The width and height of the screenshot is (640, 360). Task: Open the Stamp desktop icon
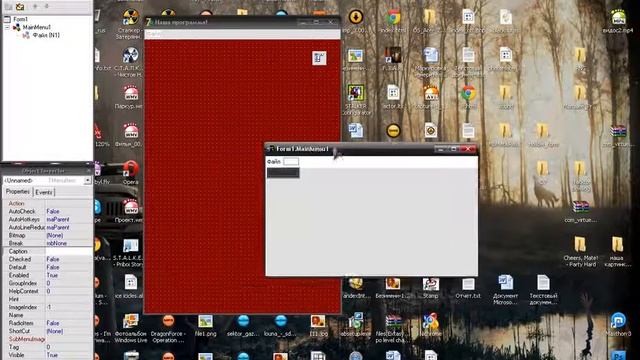point(431,288)
